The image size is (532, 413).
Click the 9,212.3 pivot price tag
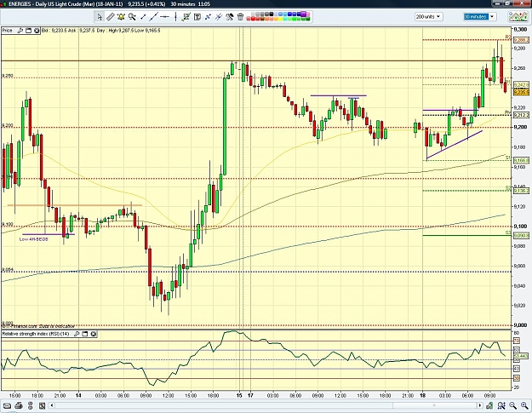click(x=522, y=115)
